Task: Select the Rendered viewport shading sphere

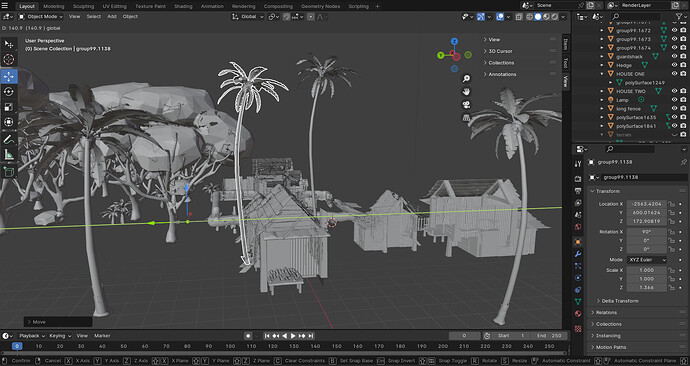Action: click(x=555, y=17)
